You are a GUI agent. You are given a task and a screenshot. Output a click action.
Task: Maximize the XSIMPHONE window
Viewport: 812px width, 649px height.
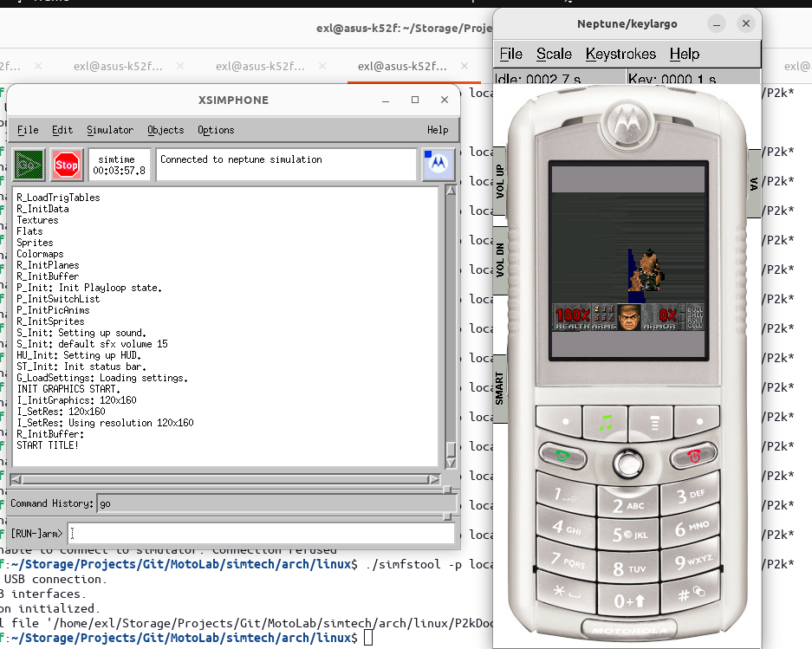tap(415, 100)
